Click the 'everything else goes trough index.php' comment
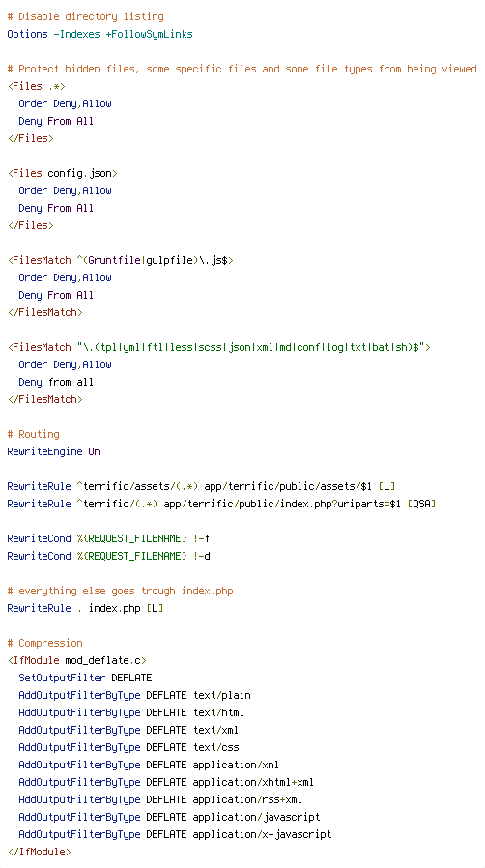The width and height of the screenshot is (485, 868). (120, 591)
